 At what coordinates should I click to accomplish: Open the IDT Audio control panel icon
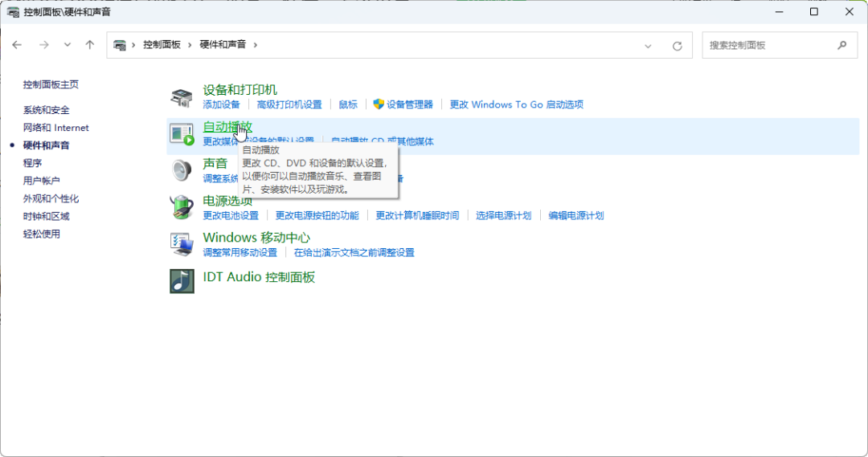point(182,281)
